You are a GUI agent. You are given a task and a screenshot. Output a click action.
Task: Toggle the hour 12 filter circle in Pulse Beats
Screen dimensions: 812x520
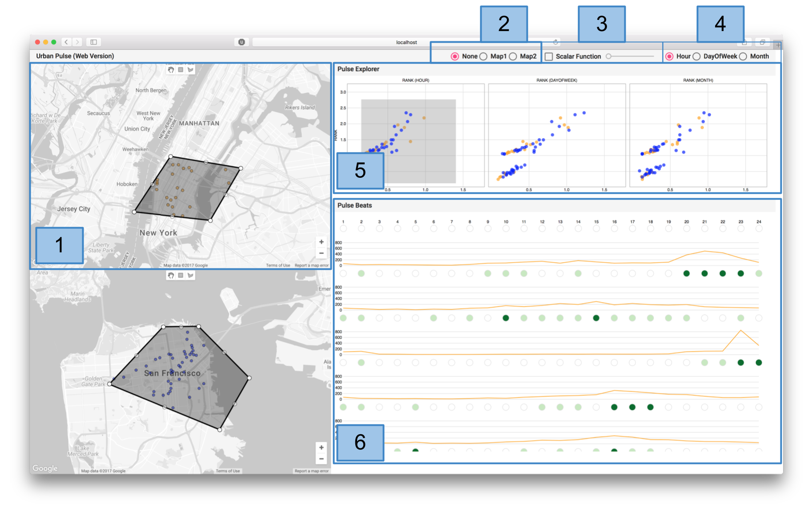(542, 228)
